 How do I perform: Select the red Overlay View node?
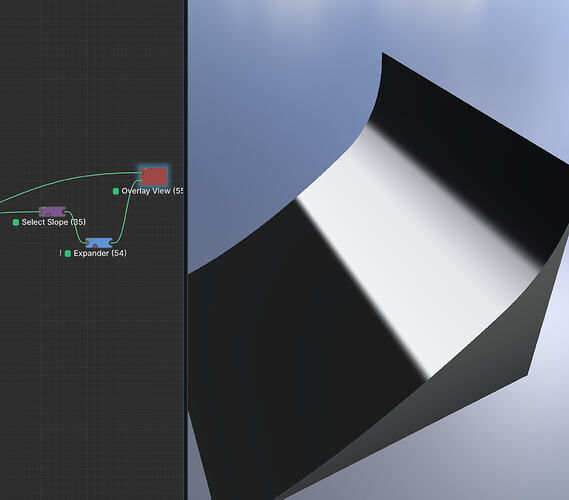[x=154, y=176]
